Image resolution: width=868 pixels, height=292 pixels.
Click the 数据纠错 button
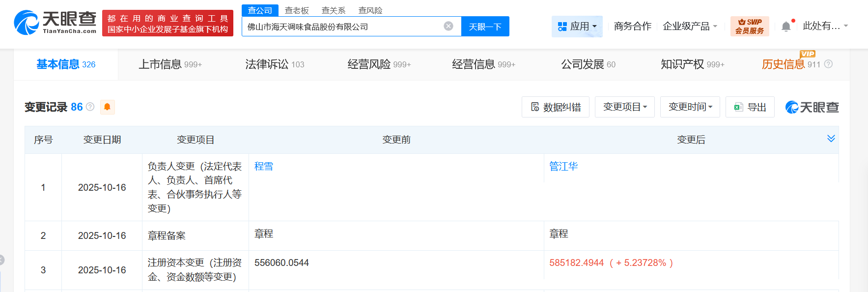pyautogui.click(x=555, y=107)
